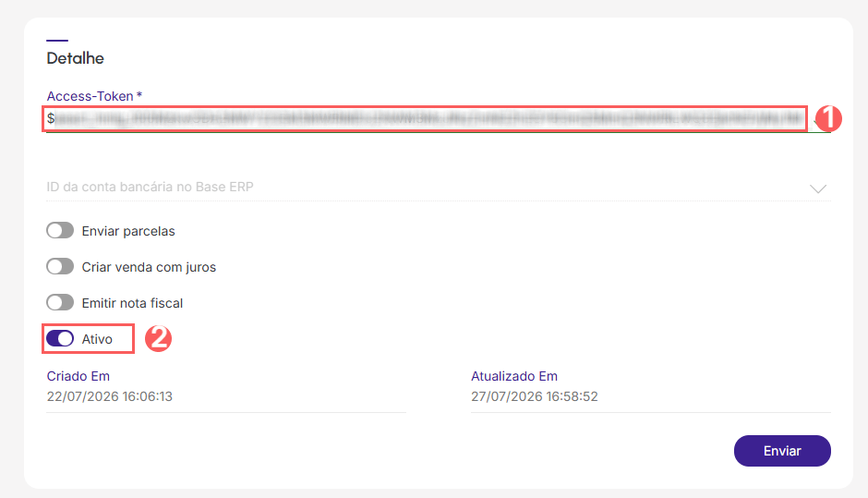Expand the bank account chevron arrow
The width and height of the screenshot is (868, 498).
(x=817, y=188)
